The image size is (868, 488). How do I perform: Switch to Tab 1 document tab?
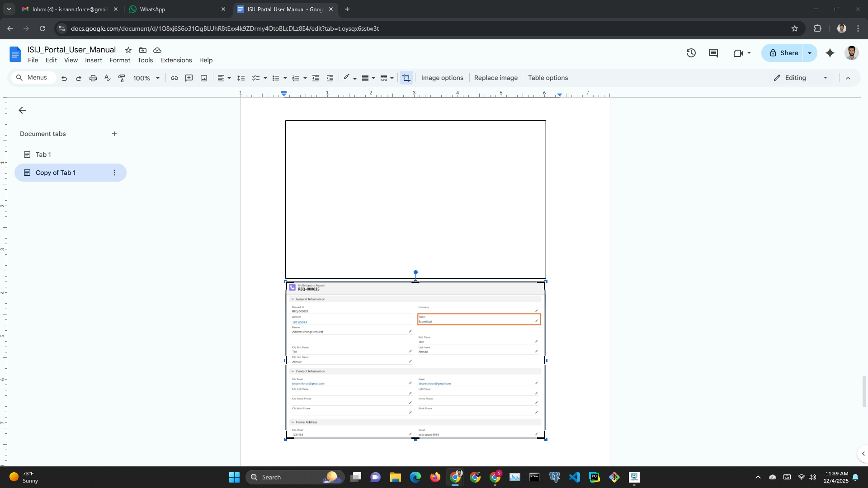click(43, 155)
